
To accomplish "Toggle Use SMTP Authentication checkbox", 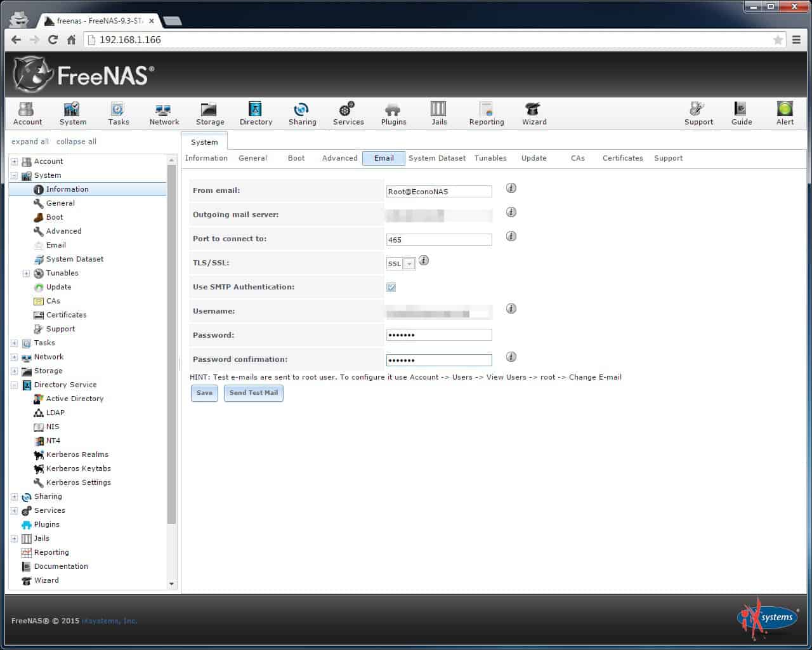I will click(391, 287).
